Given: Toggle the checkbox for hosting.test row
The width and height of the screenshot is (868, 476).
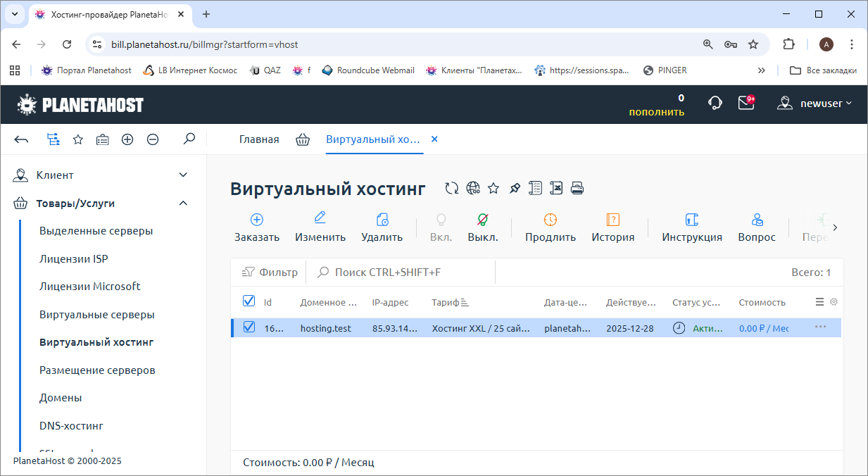Looking at the screenshot, I should click(x=249, y=327).
